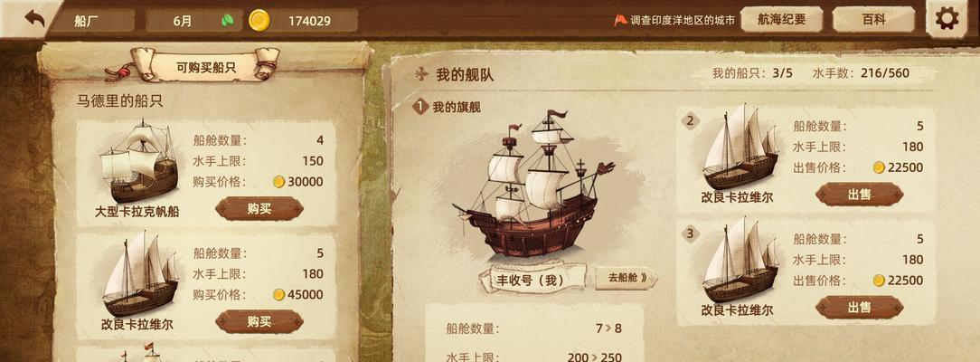The image size is (980, 362).
Task: Select the 可购买船只 banner tab
Action: (x=206, y=67)
